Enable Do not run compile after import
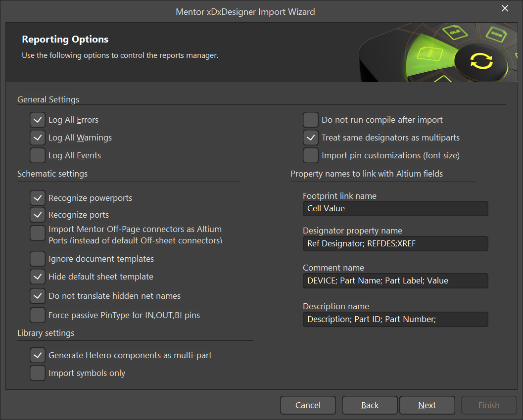 pos(311,120)
